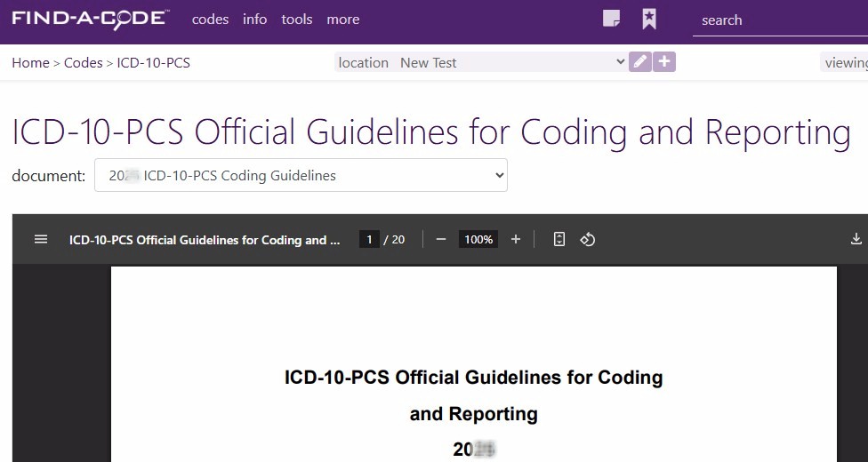Zoom in the PDF with plus
This screenshot has height=462, width=868.
pos(516,240)
